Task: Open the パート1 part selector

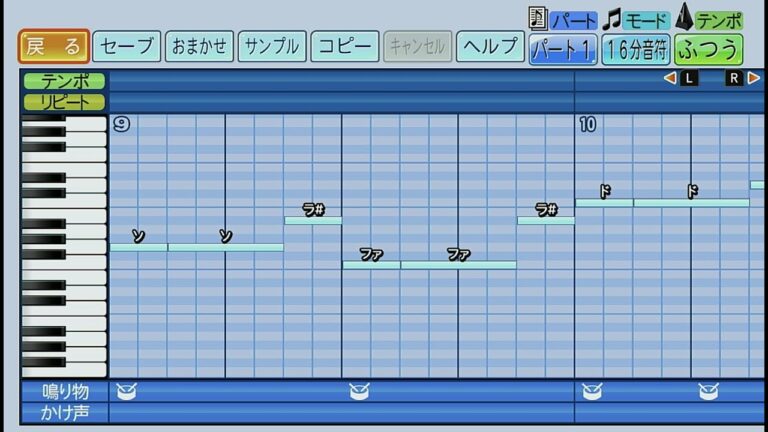Action: (563, 48)
